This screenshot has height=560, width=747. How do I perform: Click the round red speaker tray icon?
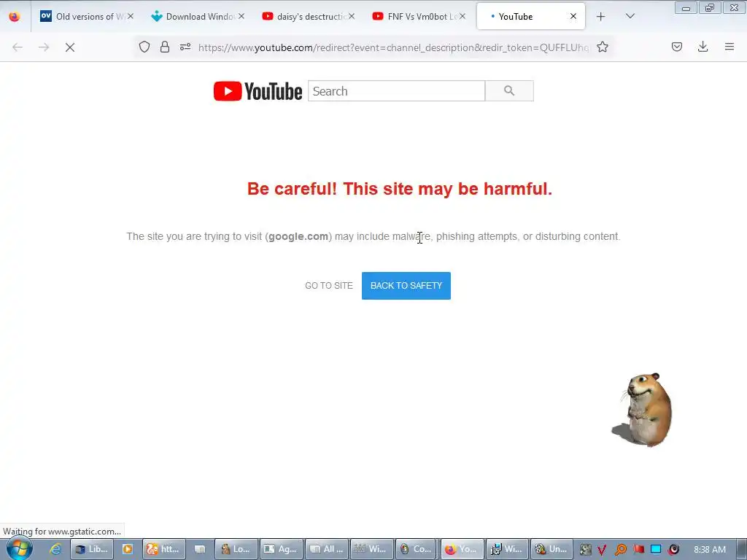click(673, 550)
